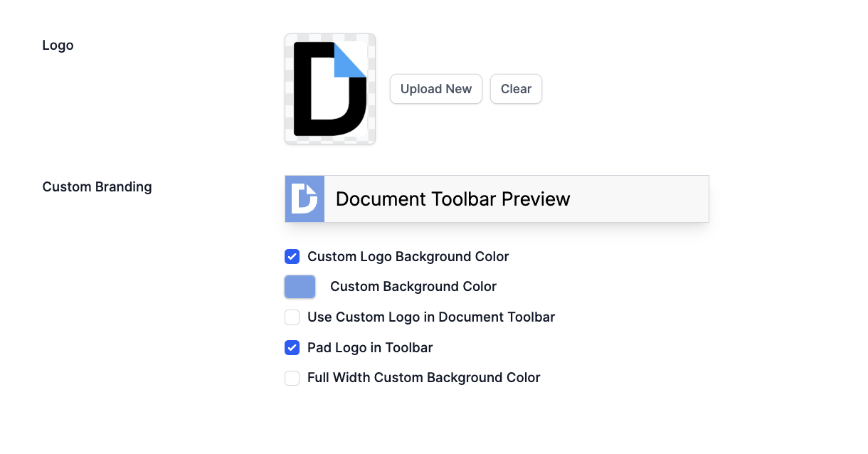Click the Document Toolbar Preview title text
This screenshot has height=454, width=868.
[452, 199]
